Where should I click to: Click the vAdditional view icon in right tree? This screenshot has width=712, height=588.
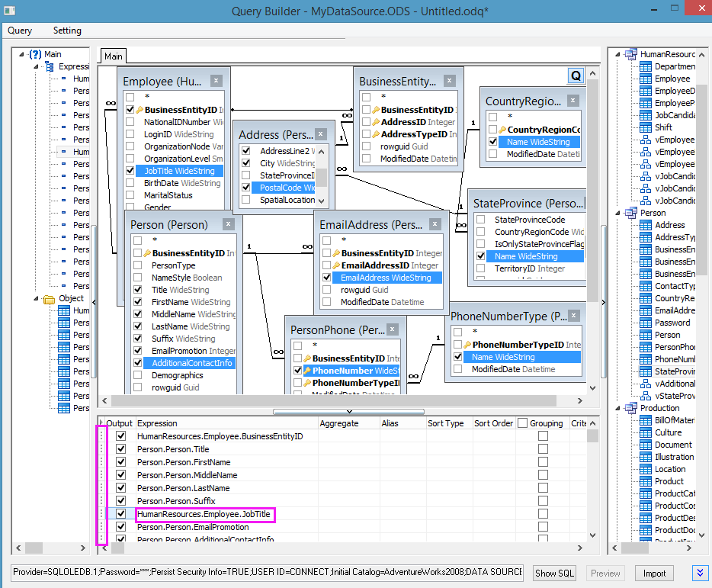click(645, 384)
